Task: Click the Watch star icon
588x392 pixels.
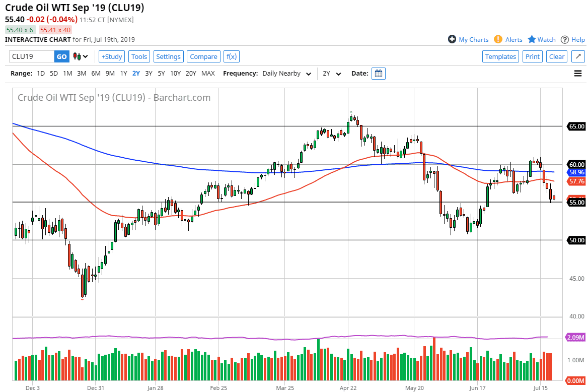Action: (x=532, y=39)
